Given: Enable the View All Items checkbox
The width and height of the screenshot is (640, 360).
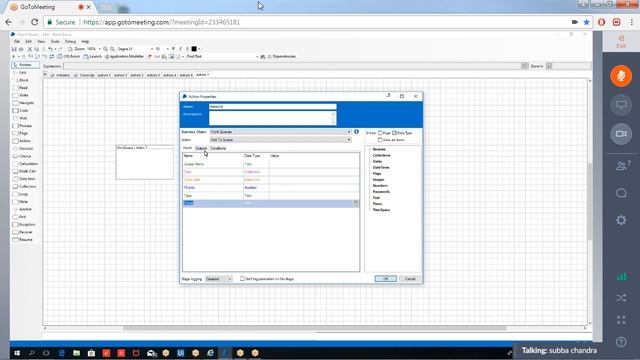Looking at the screenshot, I should tap(380, 140).
